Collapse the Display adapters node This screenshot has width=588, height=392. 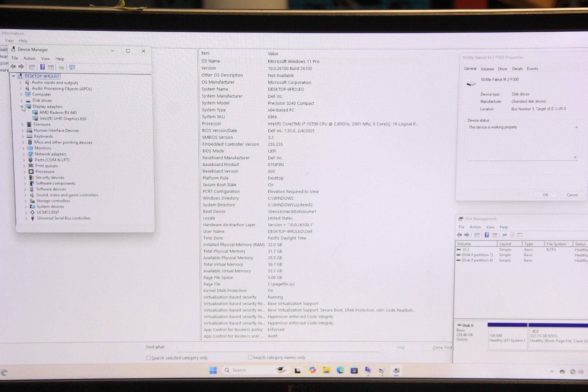pyautogui.click(x=22, y=106)
